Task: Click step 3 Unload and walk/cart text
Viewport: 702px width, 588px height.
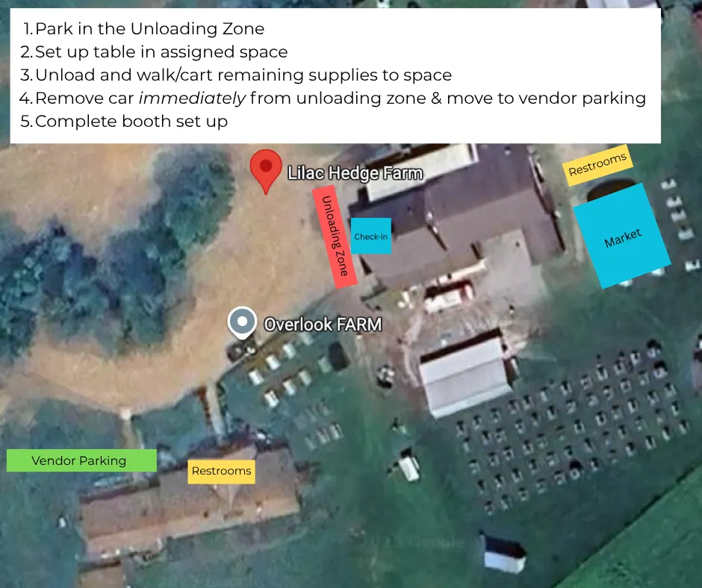Action: (235, 75)
